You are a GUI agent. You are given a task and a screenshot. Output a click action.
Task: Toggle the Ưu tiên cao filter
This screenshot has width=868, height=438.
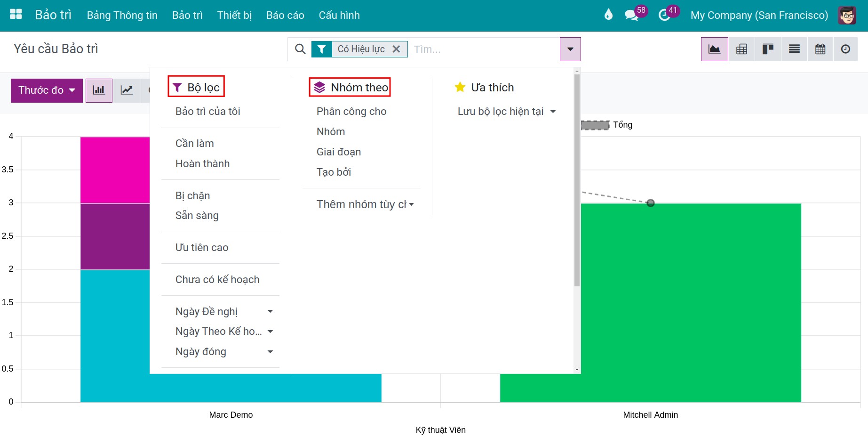tap(202, 248)
